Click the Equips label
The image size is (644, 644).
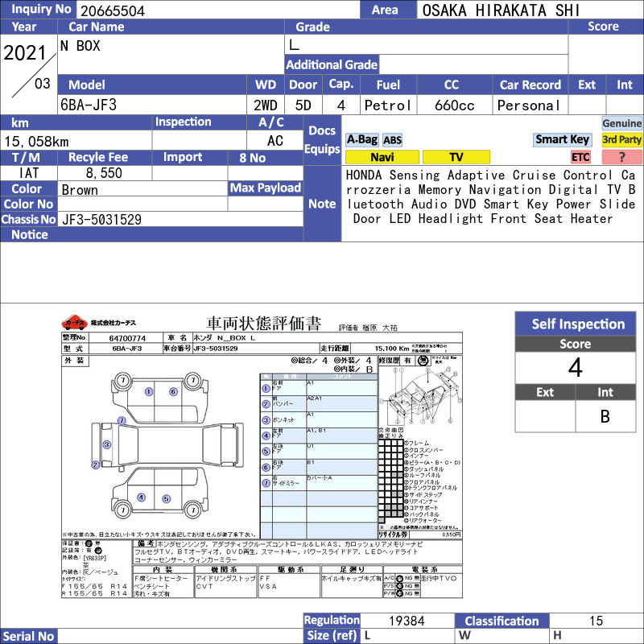[322, 149]
